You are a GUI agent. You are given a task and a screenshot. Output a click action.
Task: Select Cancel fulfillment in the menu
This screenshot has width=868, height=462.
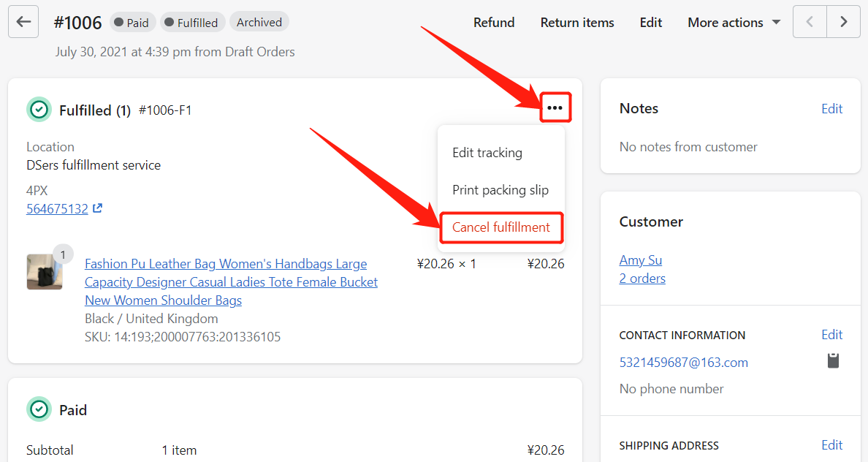click(501, 227)
